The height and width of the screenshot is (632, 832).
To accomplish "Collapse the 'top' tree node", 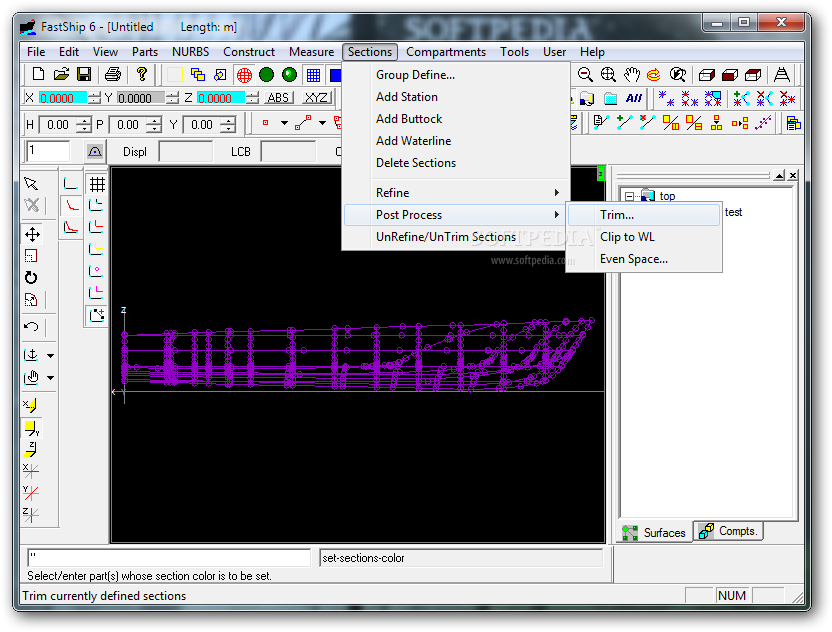I will coord(629,196).
